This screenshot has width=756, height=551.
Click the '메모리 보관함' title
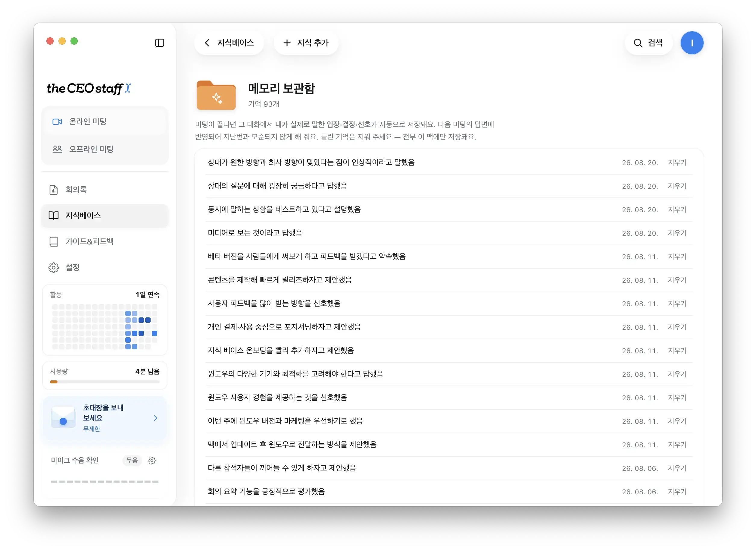[x=281, y=88]
